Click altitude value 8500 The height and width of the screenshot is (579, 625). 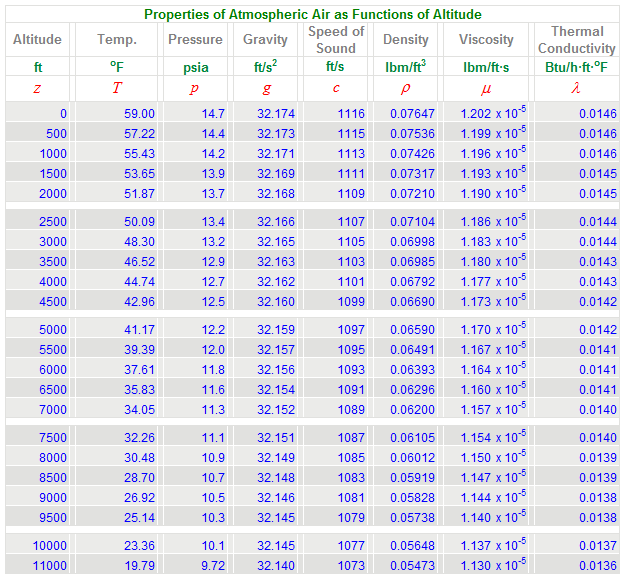coord(53,478)
